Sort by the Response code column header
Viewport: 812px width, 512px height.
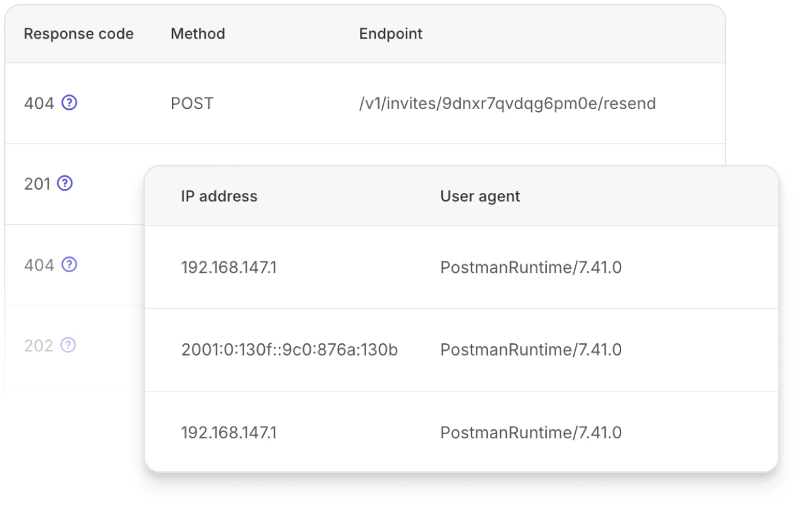coord(78,34)
